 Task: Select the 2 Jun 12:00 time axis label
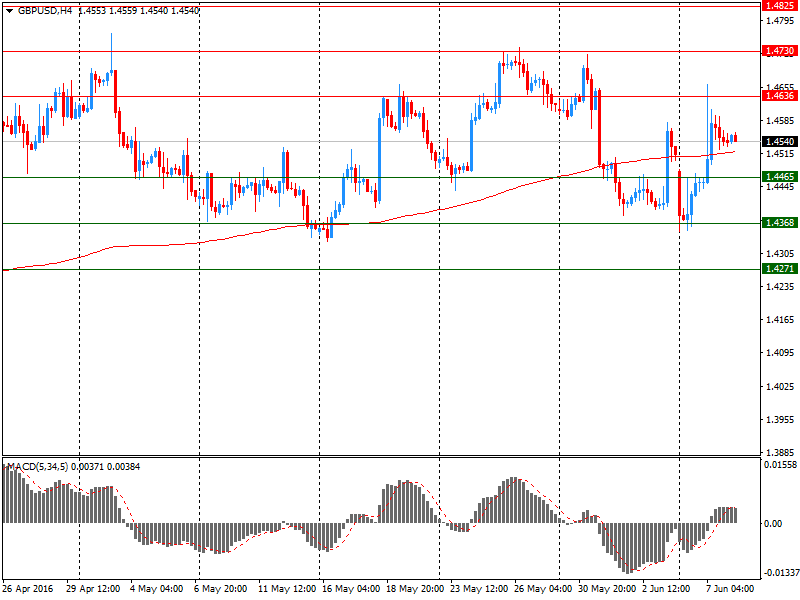[x=666, y=589]
